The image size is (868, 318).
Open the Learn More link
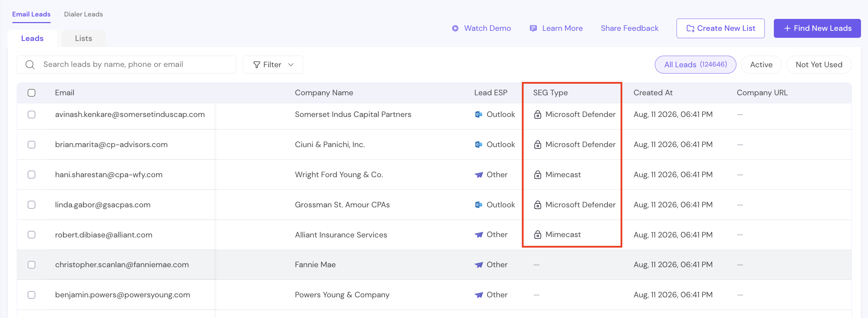pyautogui.click(x=556, y=28)
